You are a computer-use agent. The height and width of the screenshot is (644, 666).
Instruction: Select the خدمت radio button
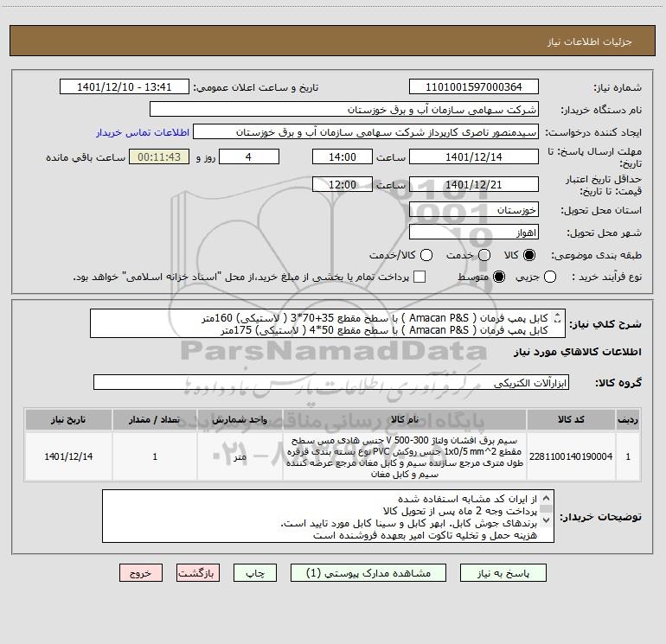pos(484,255)
